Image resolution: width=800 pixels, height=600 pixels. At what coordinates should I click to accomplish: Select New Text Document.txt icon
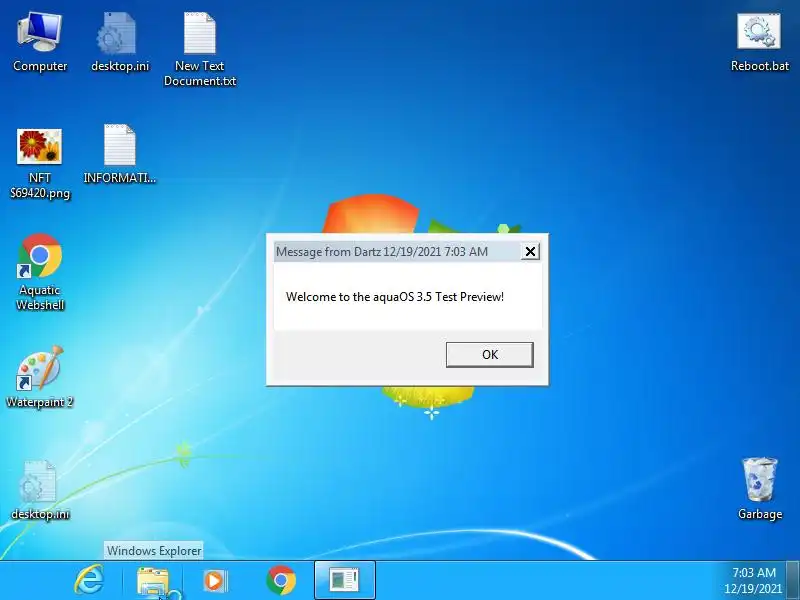click(199, 49)
